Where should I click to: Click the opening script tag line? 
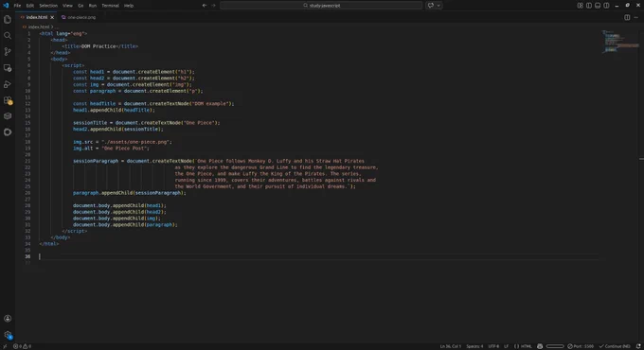[73, 65]
